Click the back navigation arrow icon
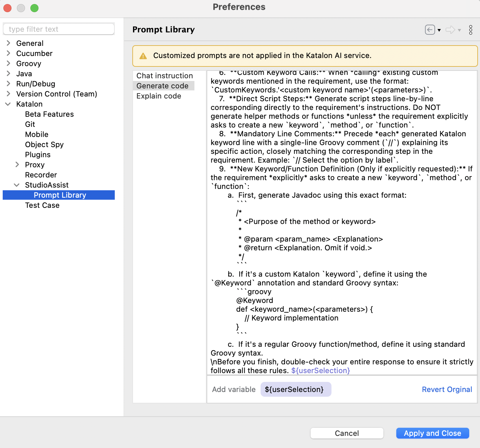 [x=430, y=30]
